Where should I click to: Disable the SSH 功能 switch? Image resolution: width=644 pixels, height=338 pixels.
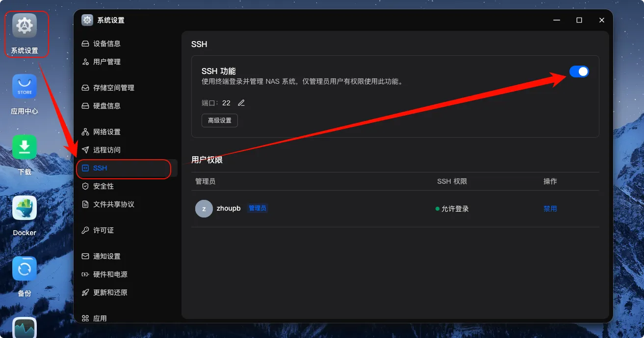tap(579, 71)
